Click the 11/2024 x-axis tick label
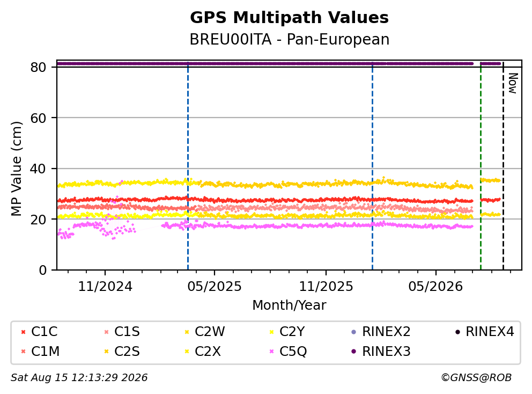 [105, 287]
